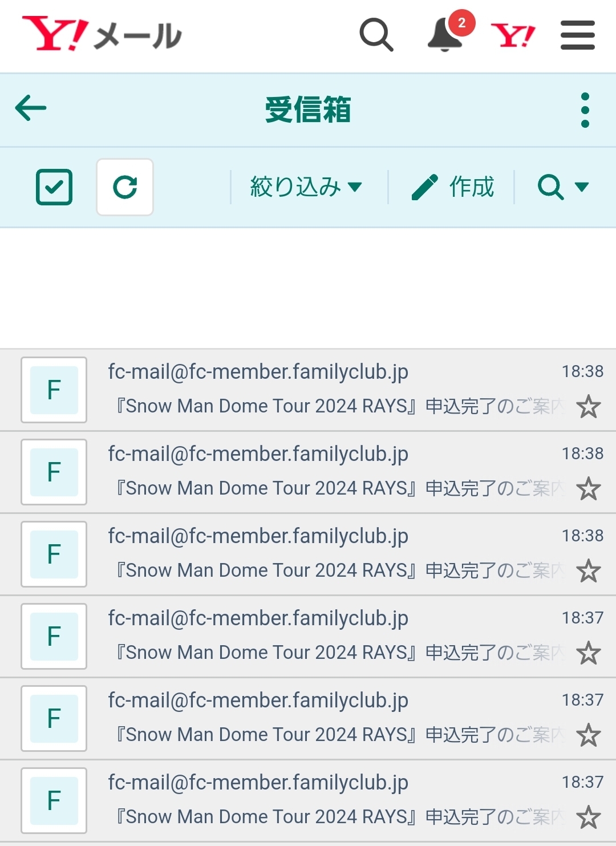Expand the 絞り込み filter dropdown
Image resolution: width=616 pixels, height=846 pixels.
tap(306, 187)
